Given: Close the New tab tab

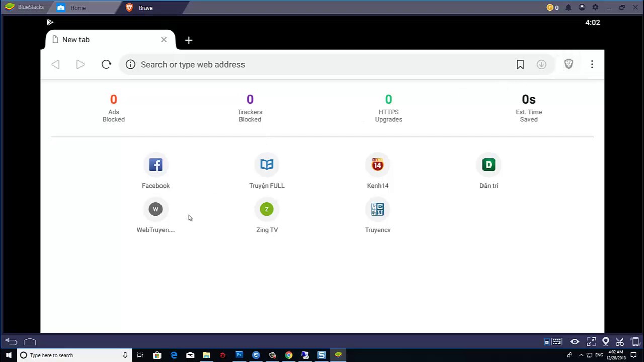Looking at the screenshot, I should click(164, 39).
